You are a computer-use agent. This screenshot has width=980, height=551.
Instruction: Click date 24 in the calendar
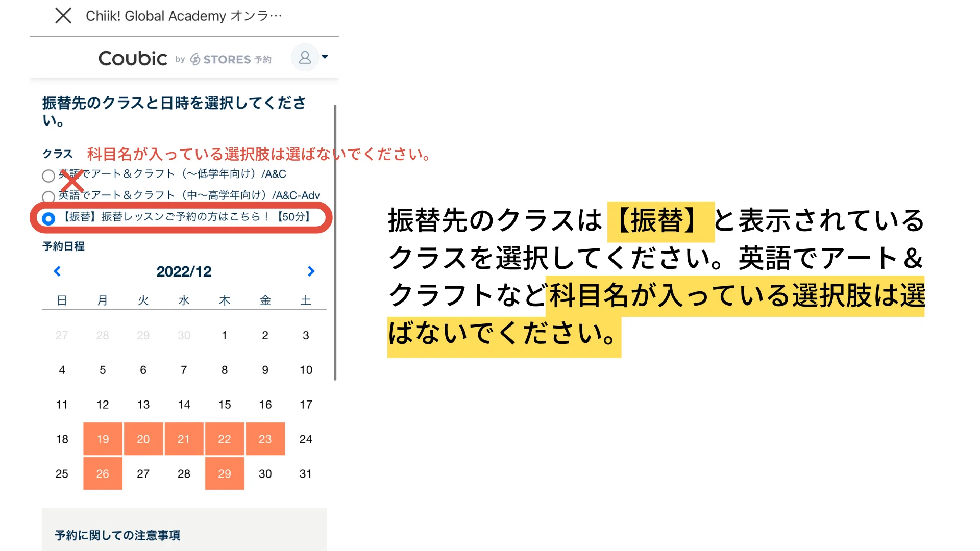tap(306, 439)
